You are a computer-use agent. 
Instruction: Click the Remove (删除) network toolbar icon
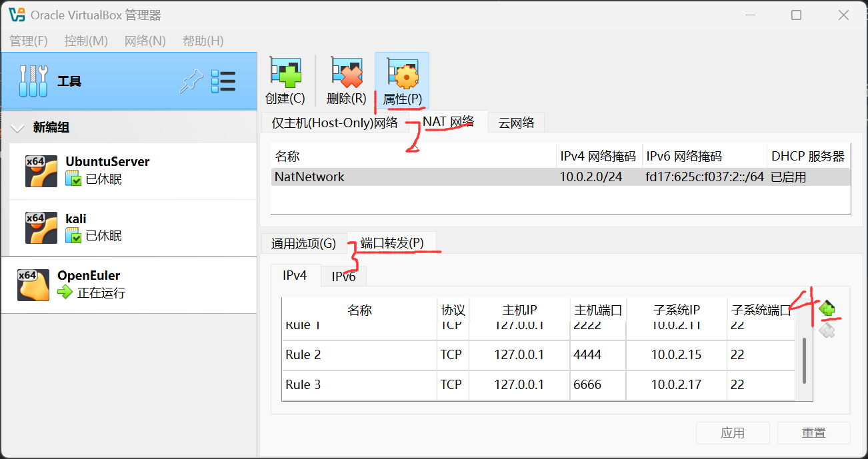pyautogui.click(x=347, y=73)
